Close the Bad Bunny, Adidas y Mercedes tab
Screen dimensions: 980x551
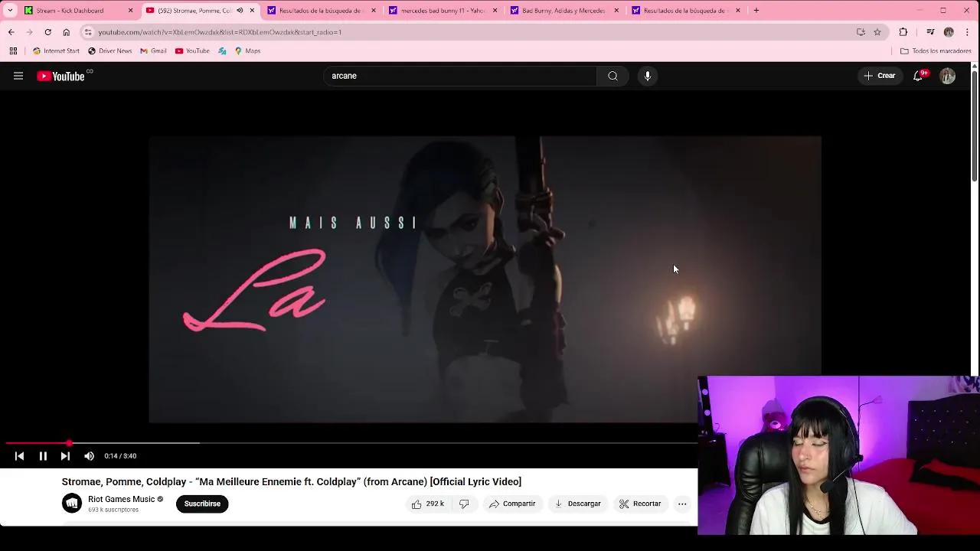(616, 11)
